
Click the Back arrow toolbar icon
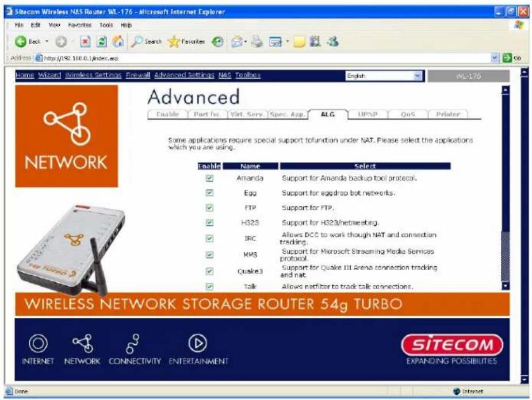(21, 41)
